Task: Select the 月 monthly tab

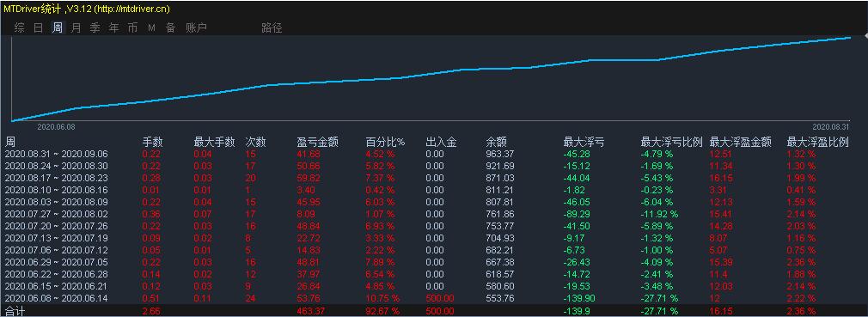Action: (76, 27)
